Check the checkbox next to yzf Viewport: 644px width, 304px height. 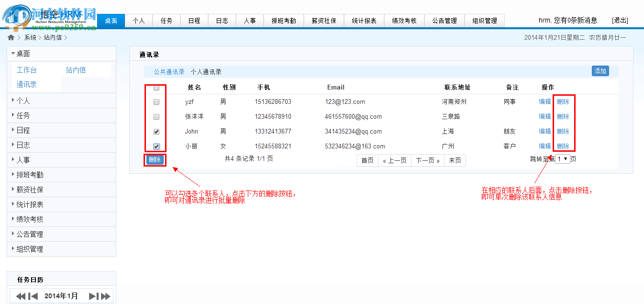pos(155,101)
